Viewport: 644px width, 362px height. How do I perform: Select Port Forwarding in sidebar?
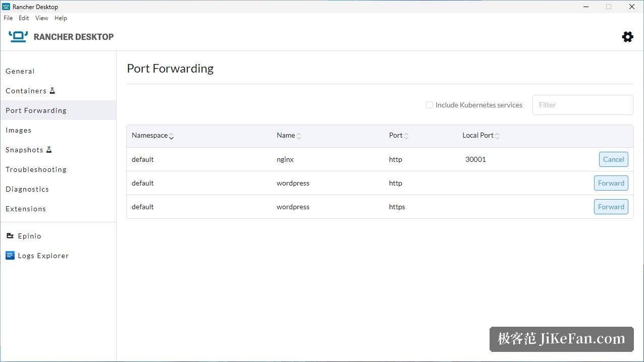[58, 110]
